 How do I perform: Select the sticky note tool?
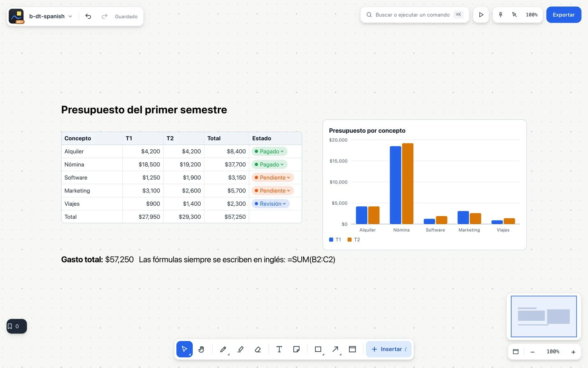tap(296, 349)
